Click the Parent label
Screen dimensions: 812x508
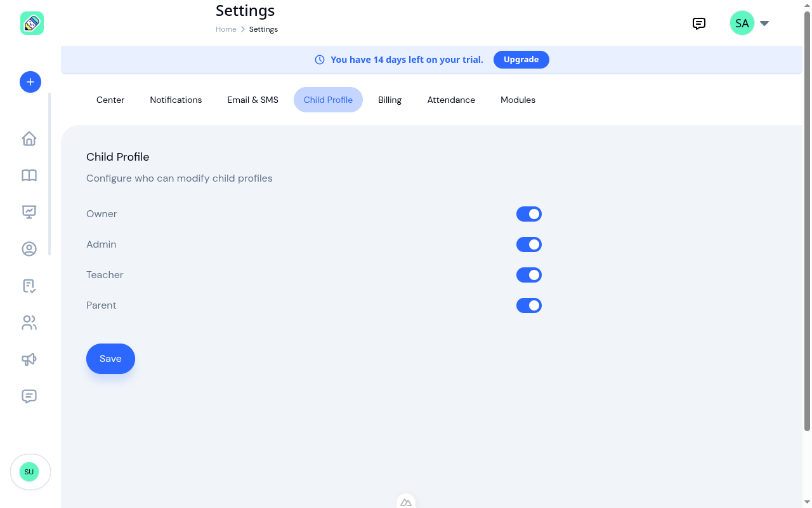click(x=101, y=305)
